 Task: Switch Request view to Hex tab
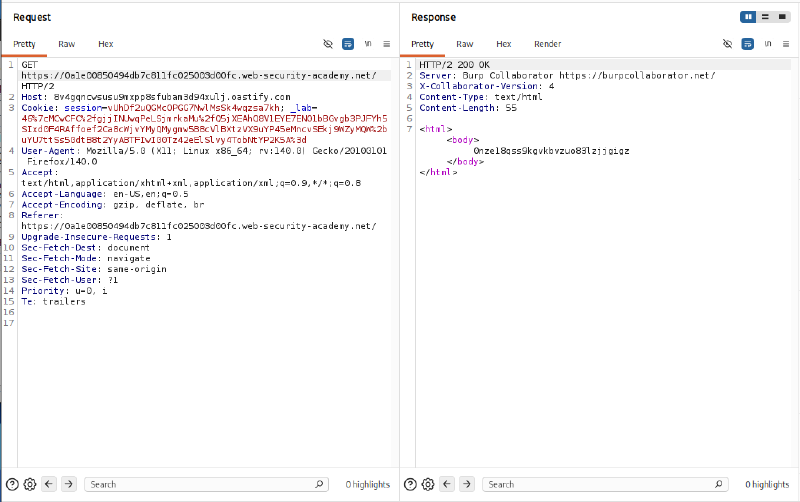pos(106,44)
